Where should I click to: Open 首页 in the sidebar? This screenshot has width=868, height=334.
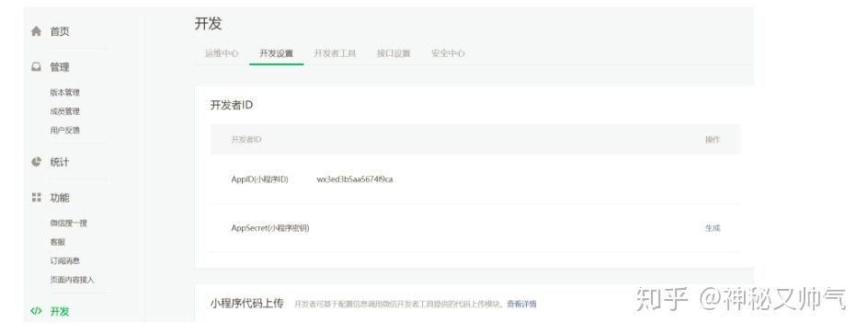60,31
